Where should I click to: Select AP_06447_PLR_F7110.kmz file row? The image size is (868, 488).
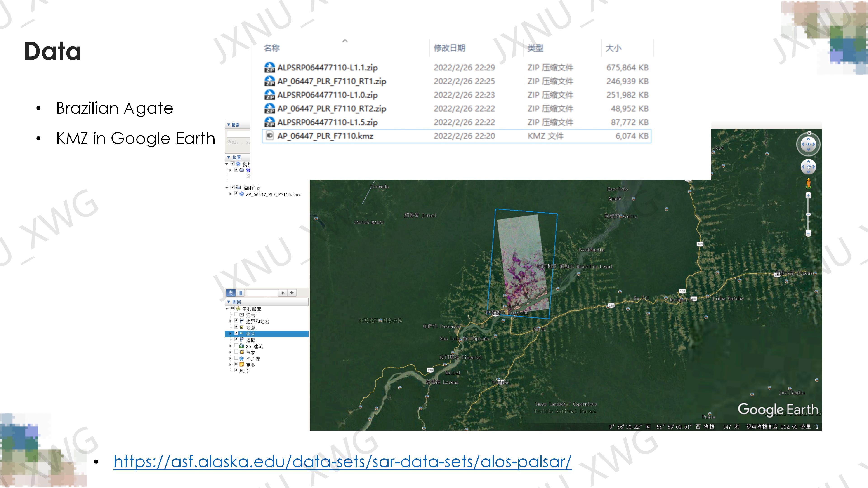pos(325,136)
